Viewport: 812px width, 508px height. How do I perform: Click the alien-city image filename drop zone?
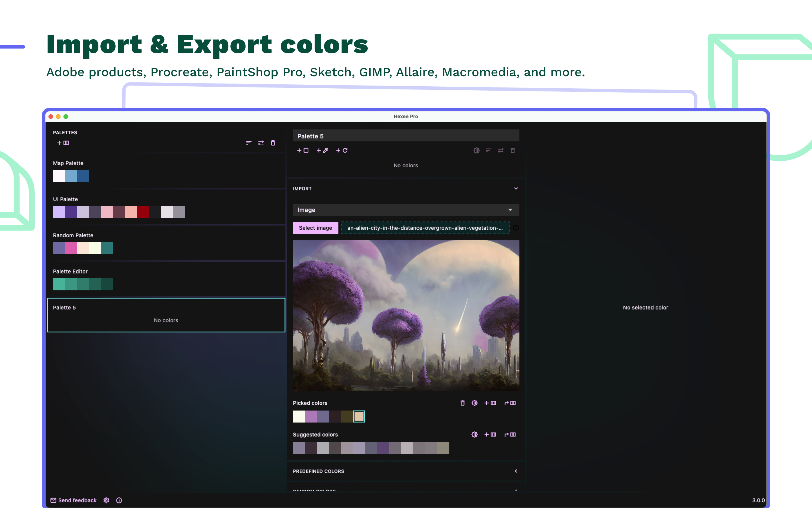point(425,228)
